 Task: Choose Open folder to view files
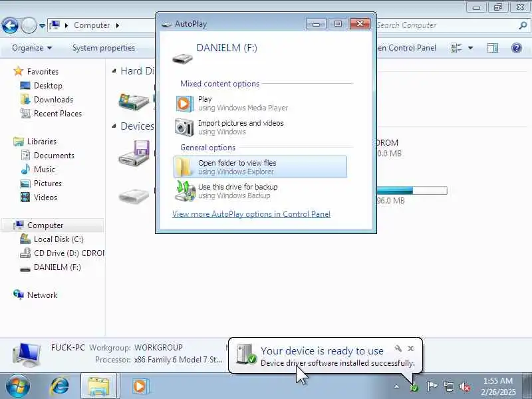point(260,167)
